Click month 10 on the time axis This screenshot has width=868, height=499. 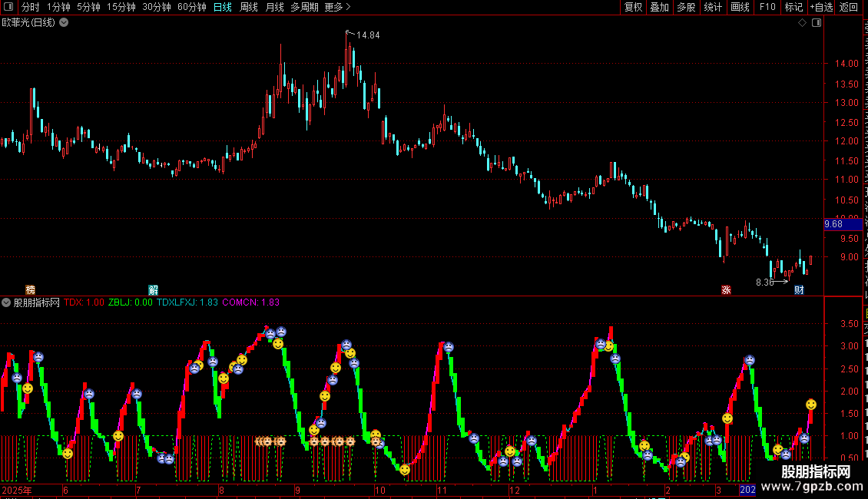379,490
